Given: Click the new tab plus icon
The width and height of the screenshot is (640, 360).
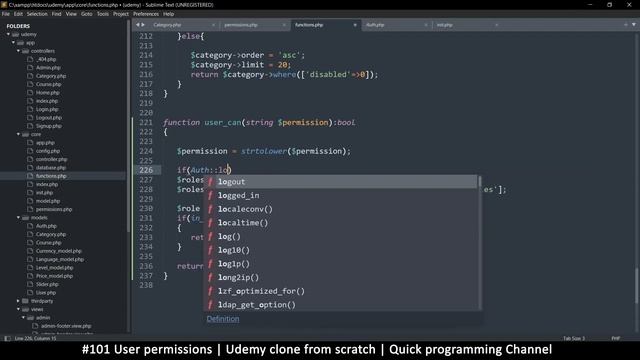Looking at the screenshot, I should [x=625, y=25].
